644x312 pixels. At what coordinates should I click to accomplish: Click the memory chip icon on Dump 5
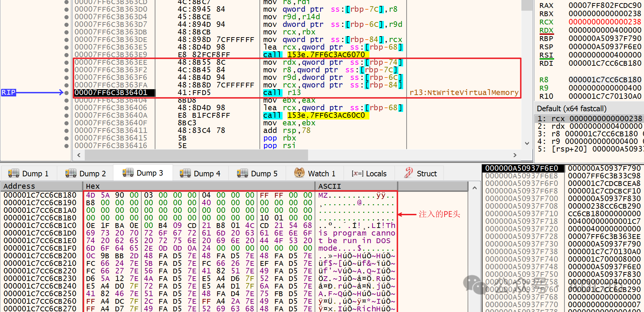pos(243,173)
